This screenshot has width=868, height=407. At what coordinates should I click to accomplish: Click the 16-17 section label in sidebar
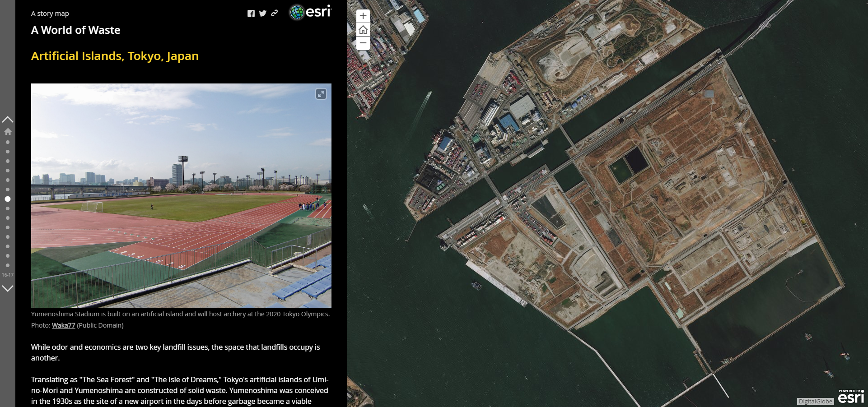click(x=8, y=275)
